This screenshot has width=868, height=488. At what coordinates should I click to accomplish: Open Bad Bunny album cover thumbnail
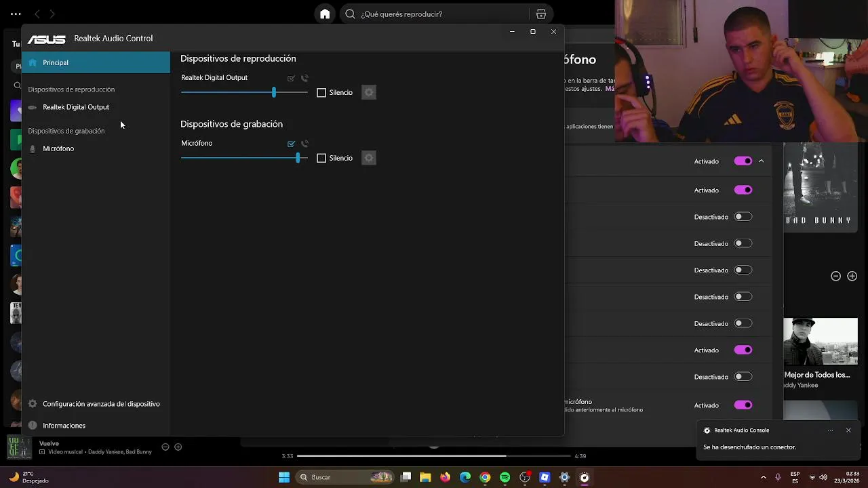821,187
